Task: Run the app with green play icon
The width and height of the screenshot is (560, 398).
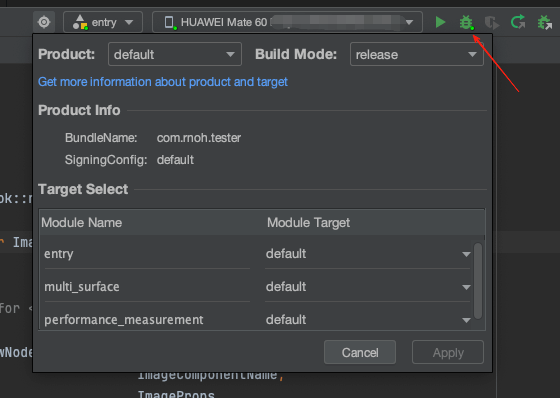Action: (440, 22)
